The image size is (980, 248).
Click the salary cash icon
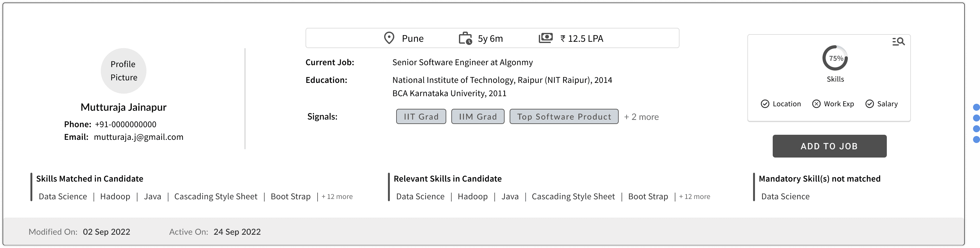pyautogui.click(x=545, y=38)
